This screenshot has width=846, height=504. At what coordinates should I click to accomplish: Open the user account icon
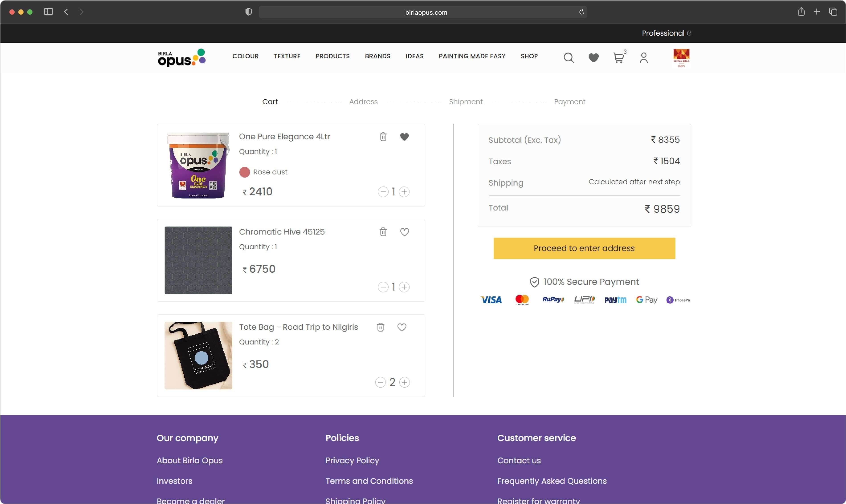point(643,58)
